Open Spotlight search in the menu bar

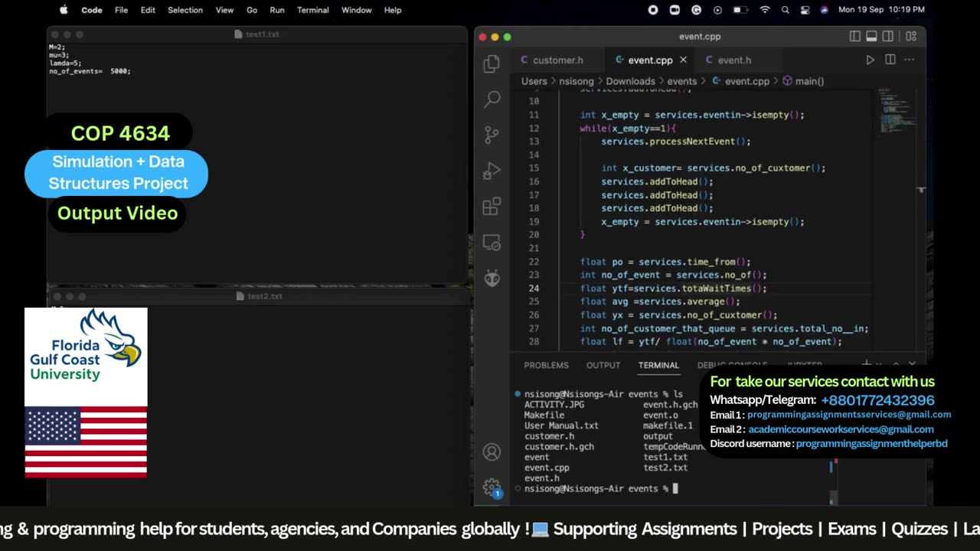(x=785, y=10)
